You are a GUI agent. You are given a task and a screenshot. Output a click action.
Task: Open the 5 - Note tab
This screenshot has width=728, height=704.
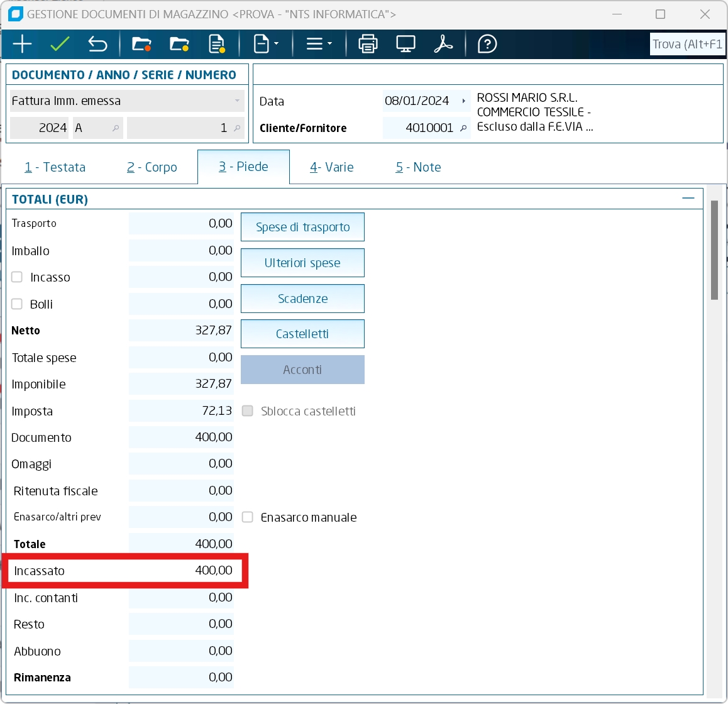(x=418, y=167)
